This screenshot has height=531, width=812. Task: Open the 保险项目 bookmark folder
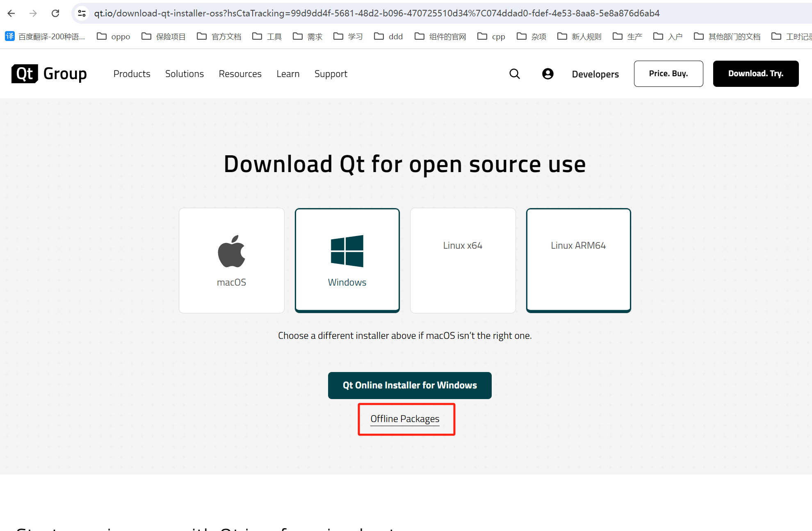click(x=163, y=36)
